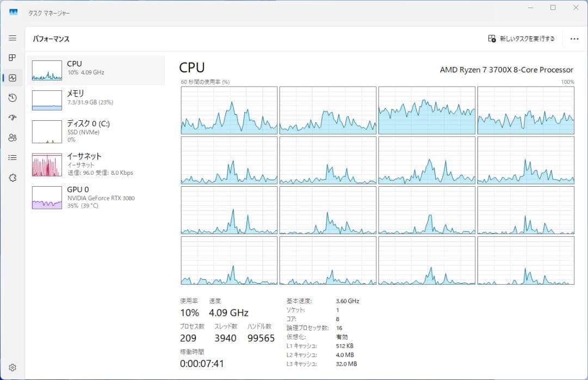Viewport: 588px width, 380px height.
Task: Open the Startup apps view icon
Action: pyautogui.click(x=12, y=118)
